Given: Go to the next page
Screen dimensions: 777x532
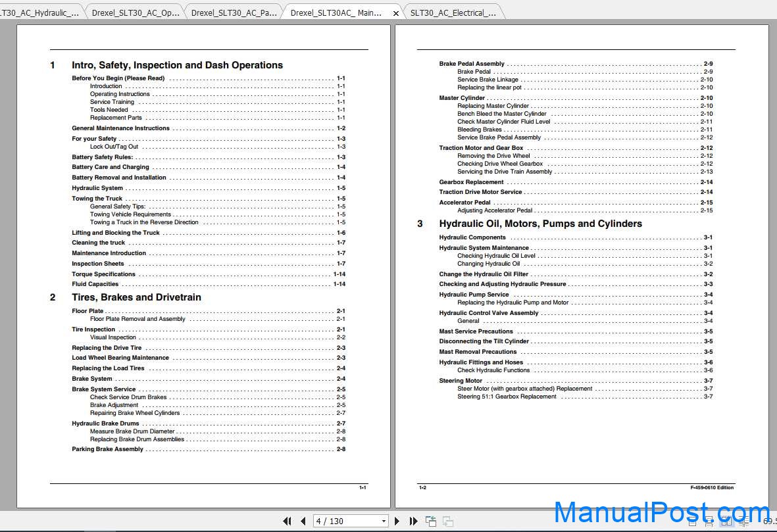Looking at the screenshot, I should pyautogui.click(x=397, y=521).
